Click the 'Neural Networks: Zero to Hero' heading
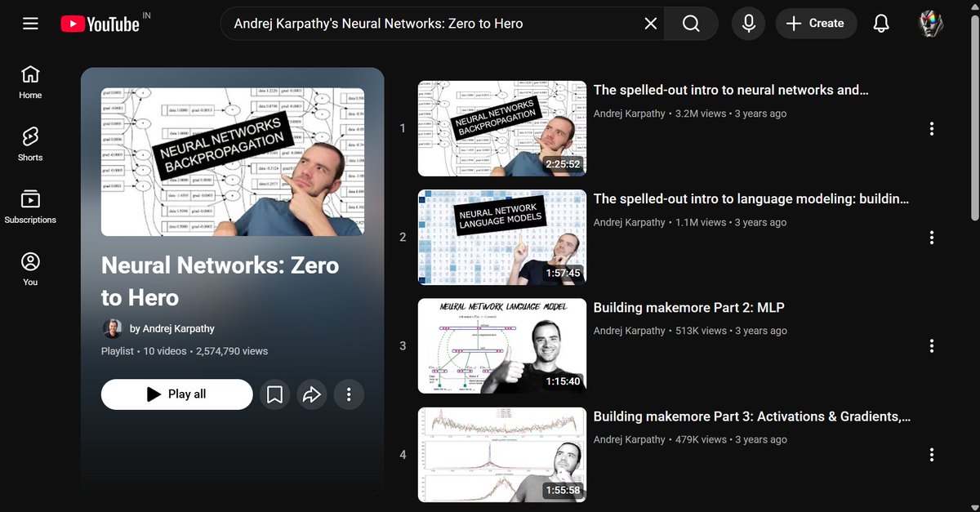This screenshot has height=512, width=980. point(220,281)
